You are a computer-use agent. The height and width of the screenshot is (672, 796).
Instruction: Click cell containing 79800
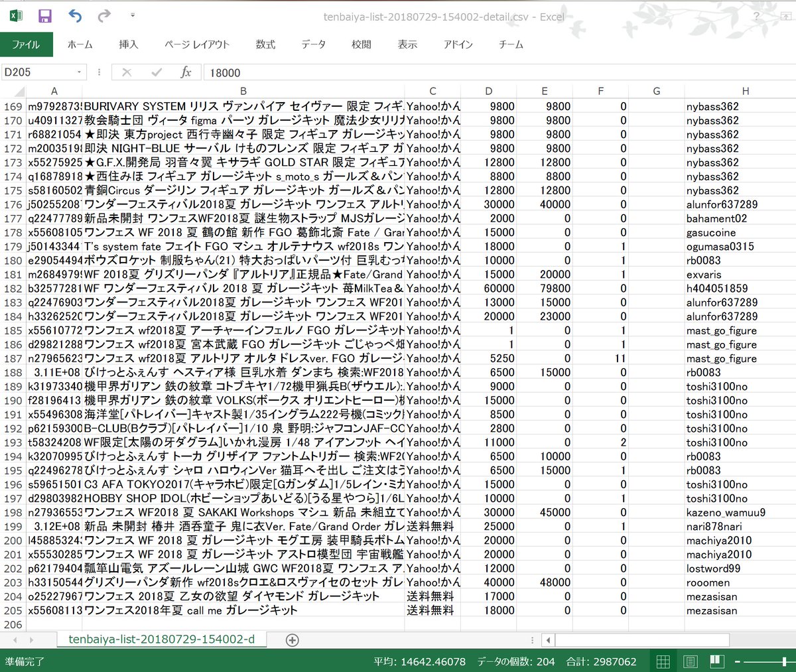click(544, 288)
